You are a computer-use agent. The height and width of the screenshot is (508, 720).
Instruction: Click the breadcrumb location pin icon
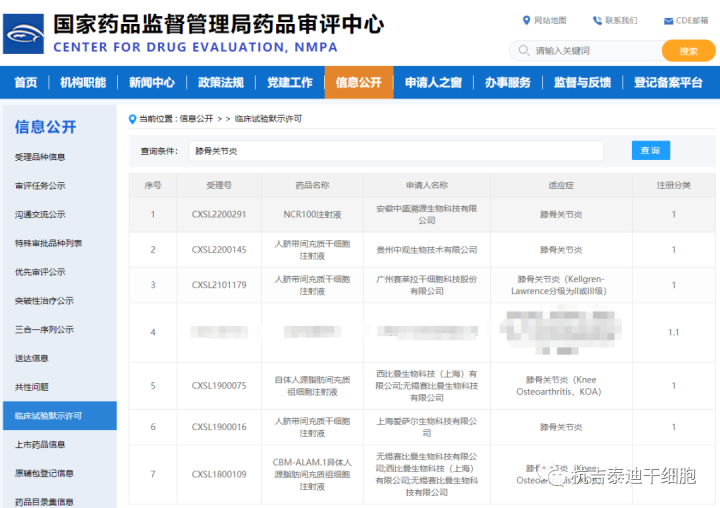[132, 119]
